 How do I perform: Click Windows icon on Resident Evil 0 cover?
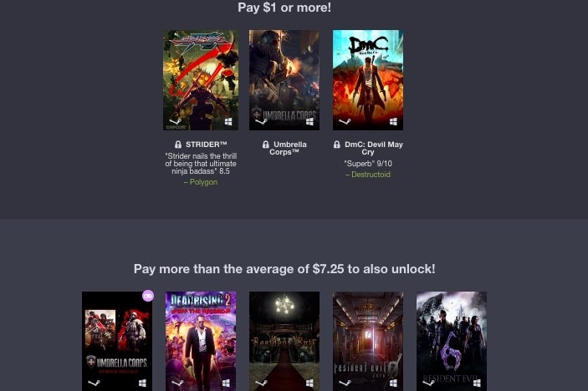[x=393, y=383]
